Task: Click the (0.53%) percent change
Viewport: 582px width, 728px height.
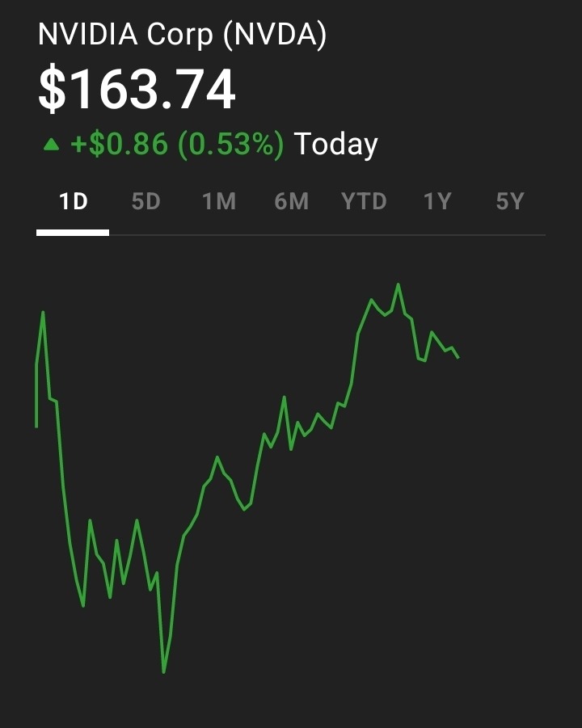Action: point(231,145)
